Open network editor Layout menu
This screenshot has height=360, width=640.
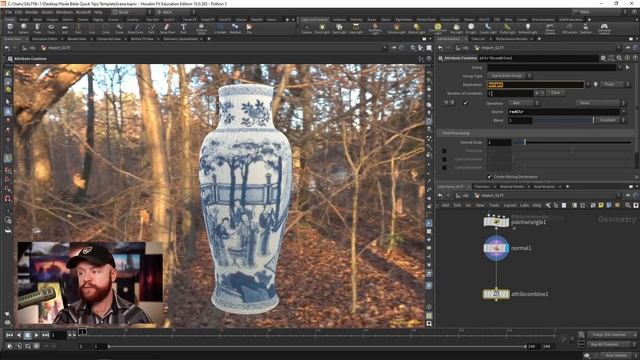pos(510,205)
